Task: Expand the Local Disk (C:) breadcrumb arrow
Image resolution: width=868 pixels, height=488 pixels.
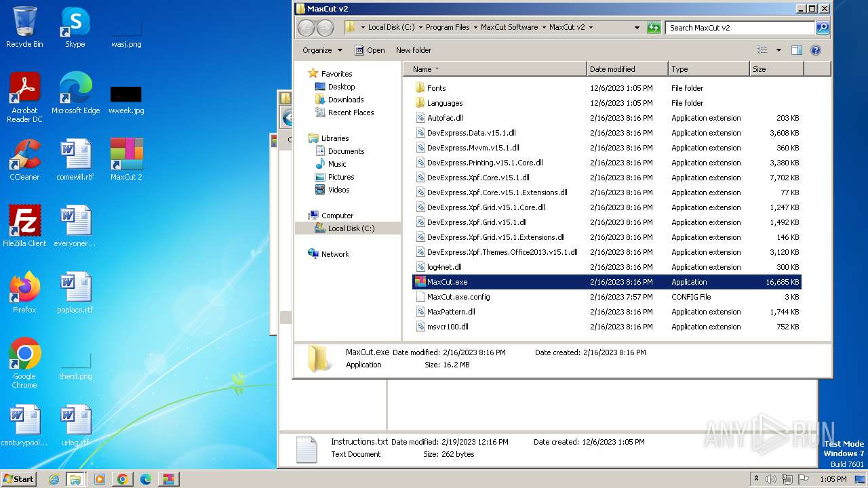Action: [420, 28]
